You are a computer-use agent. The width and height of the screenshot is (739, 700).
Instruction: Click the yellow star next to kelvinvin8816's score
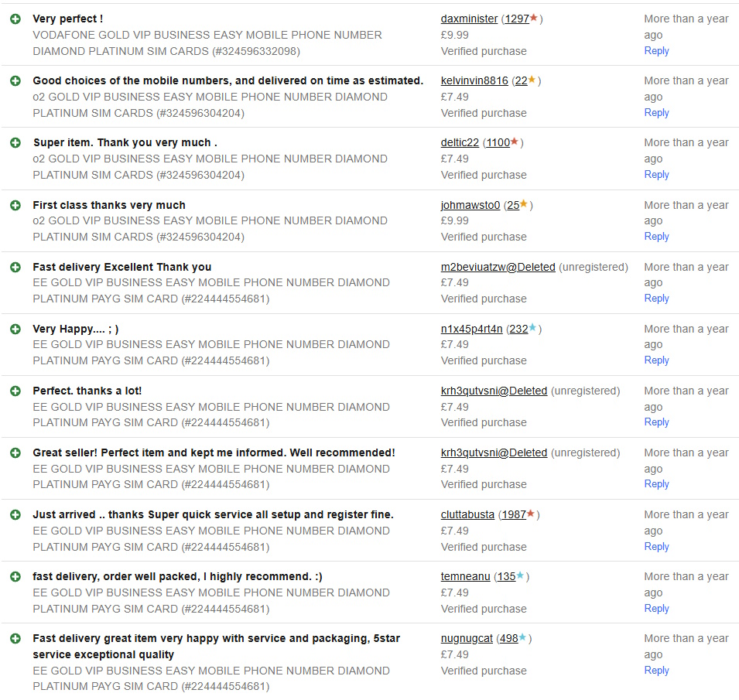(x=532, y=80)
